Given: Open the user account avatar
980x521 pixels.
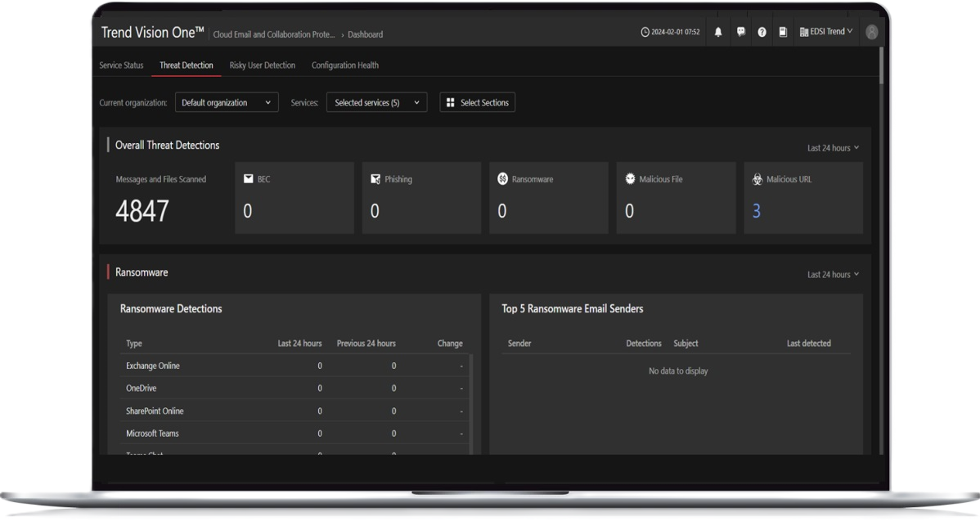Looking at the screenshot, I should point(872,32).
